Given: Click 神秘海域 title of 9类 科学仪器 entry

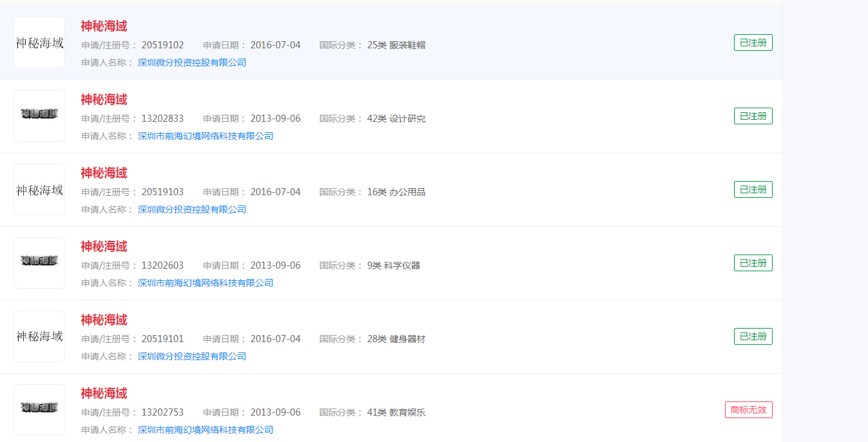Looking at the screenshot, I should (x=104, y=247).
